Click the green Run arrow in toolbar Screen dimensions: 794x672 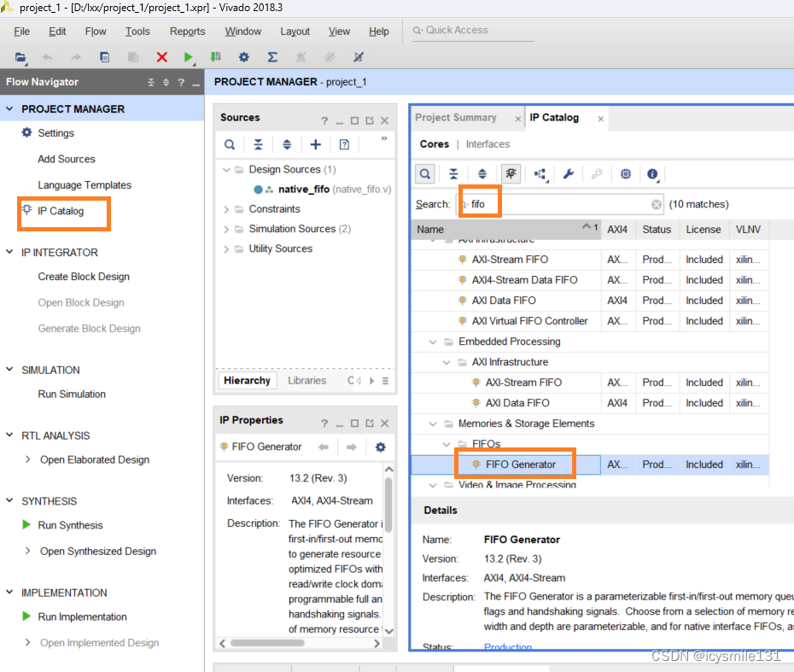click(188, 57)
